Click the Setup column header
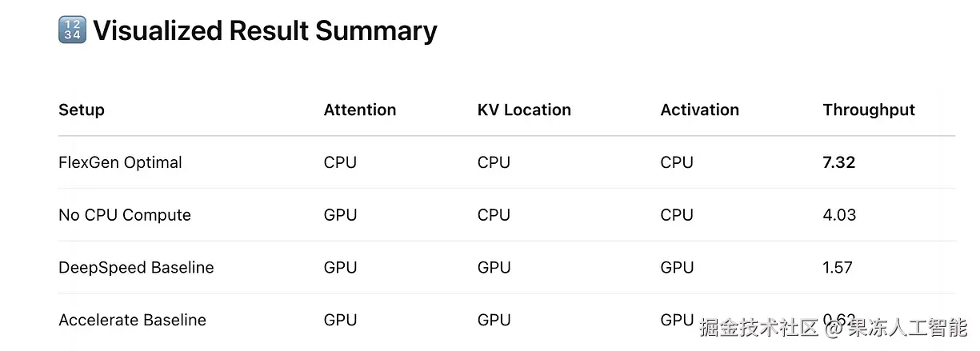 (82, 110)
